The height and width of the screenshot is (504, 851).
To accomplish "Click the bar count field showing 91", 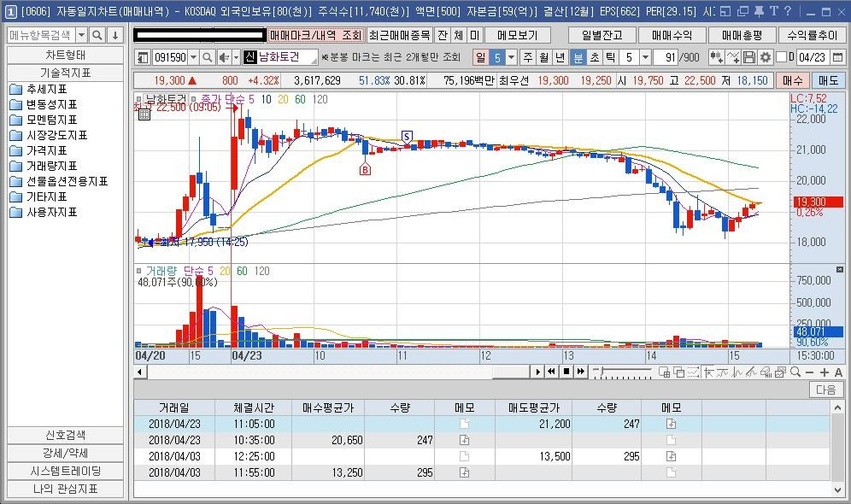I will pos(666,57).
